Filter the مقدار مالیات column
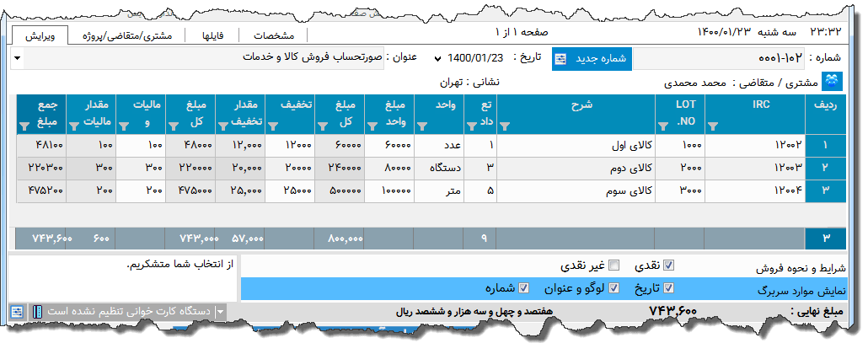868x354 pixels. coord(73,127)
